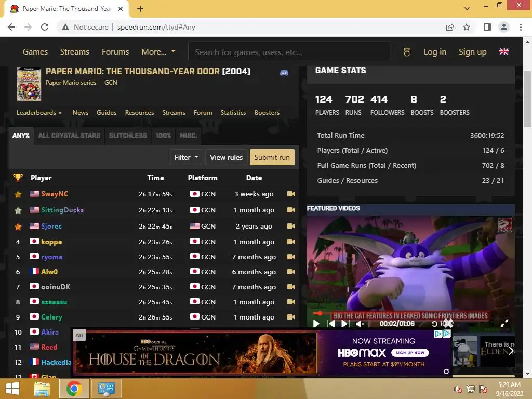
Task: Change language via UK flag icon
Action: pos(504,51)
